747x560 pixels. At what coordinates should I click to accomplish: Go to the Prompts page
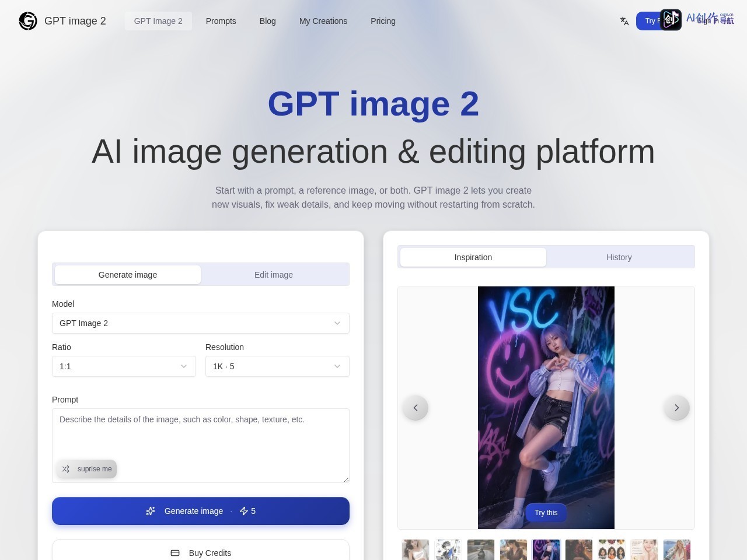click(x=221, y=21)
